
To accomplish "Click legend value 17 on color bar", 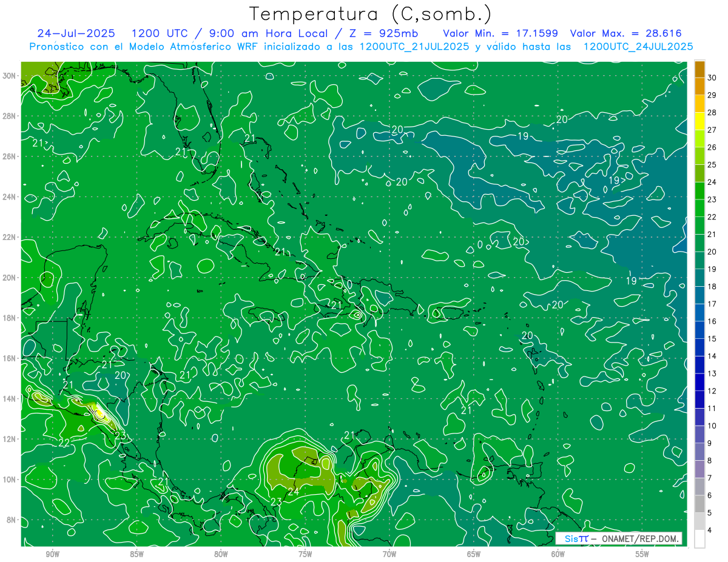I will click(712, 304).
